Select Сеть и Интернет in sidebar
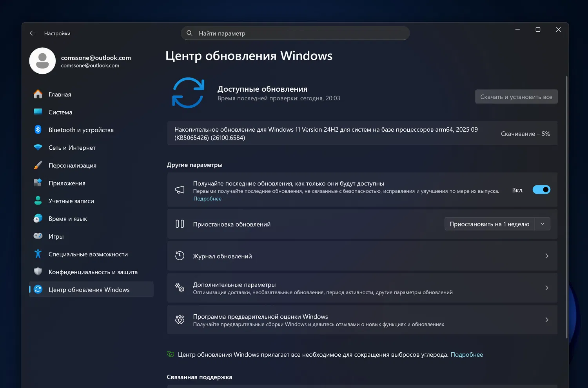The height and width of the screenshot is (388, 588). coord(91,147)
